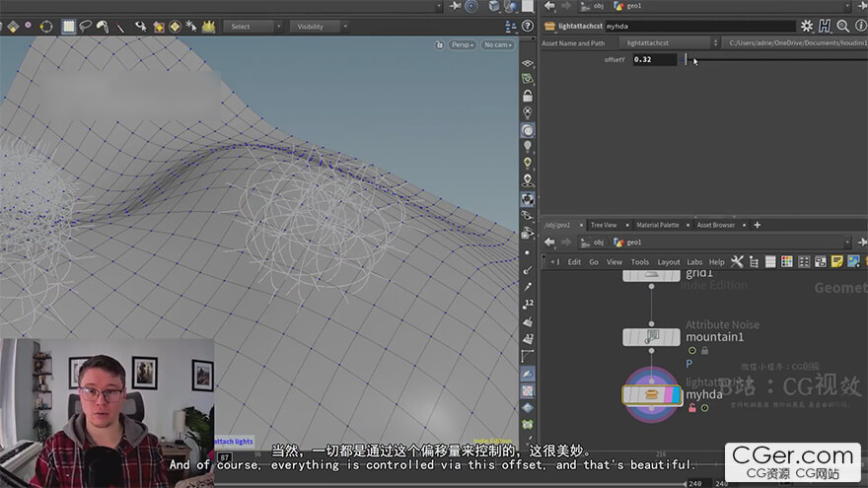
Task: Toggle point numbers display icon
Action: 528,304
